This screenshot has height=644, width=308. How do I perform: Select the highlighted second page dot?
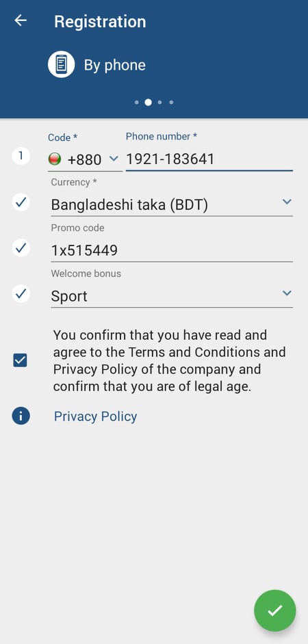148,103
